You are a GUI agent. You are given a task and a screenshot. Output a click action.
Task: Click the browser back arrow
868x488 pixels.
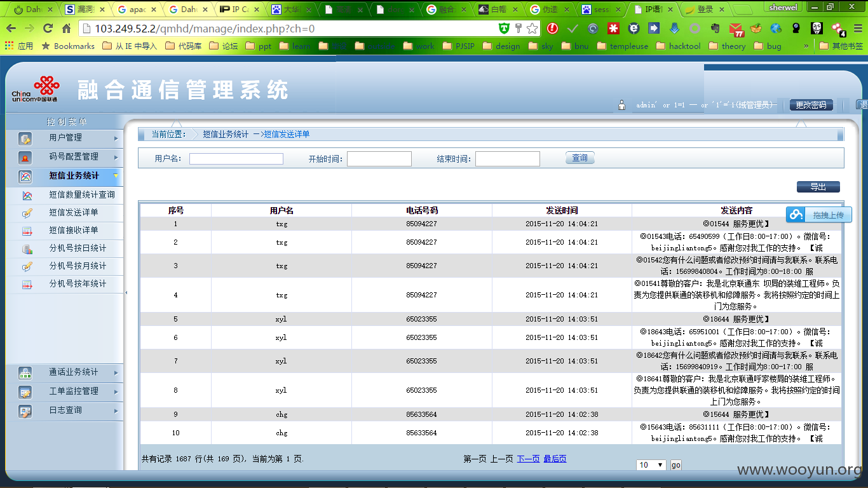(11, 29)
